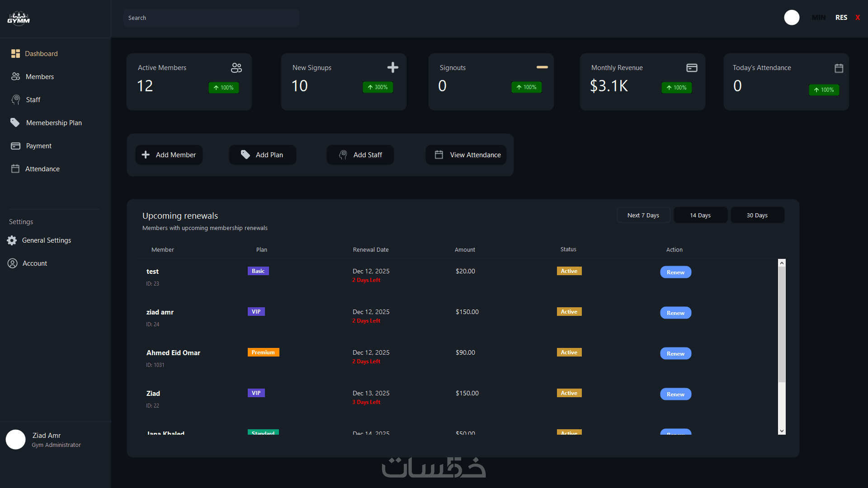Viewport: 868px width, 488px height.
Task: Select Next 7 Days filter
Action: (643, 216)
